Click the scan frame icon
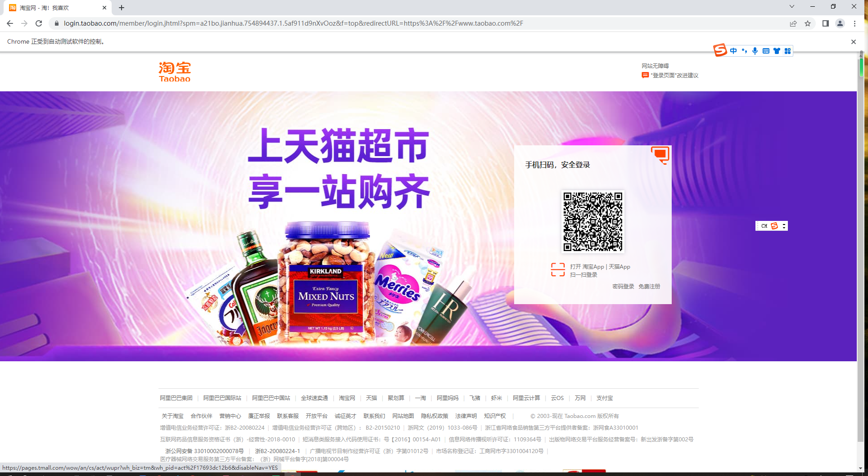 558,269
